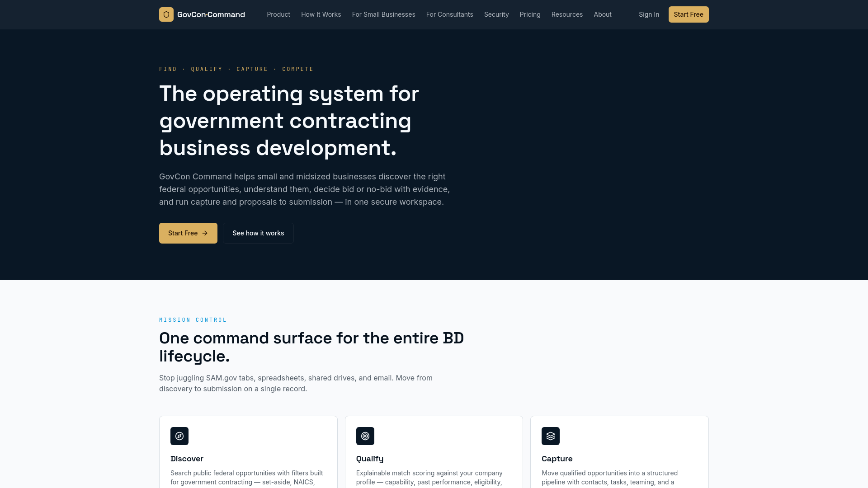Viewport: 868px width, 488px height.
Task: Click the 'Stop juggling SAM.gov tabs' paragraph
Action: [x=296, y=383]
